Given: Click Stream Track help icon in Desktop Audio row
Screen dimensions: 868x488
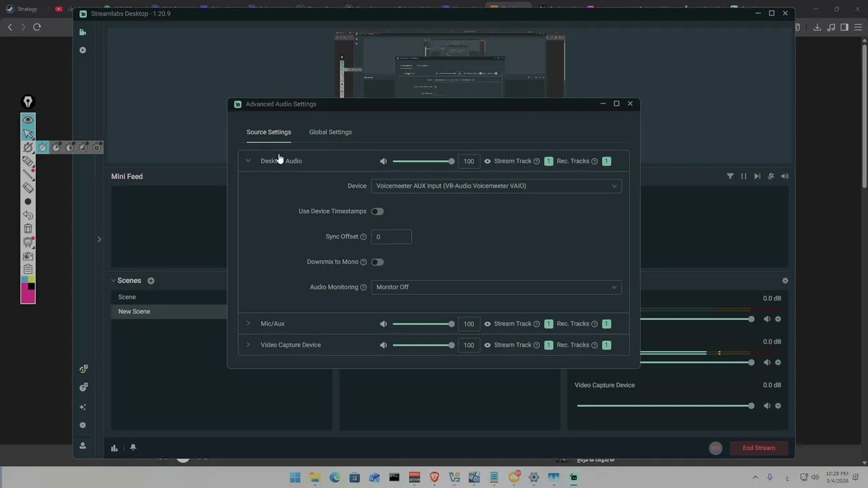Looking at the screenshot, I should coord(536,161).
